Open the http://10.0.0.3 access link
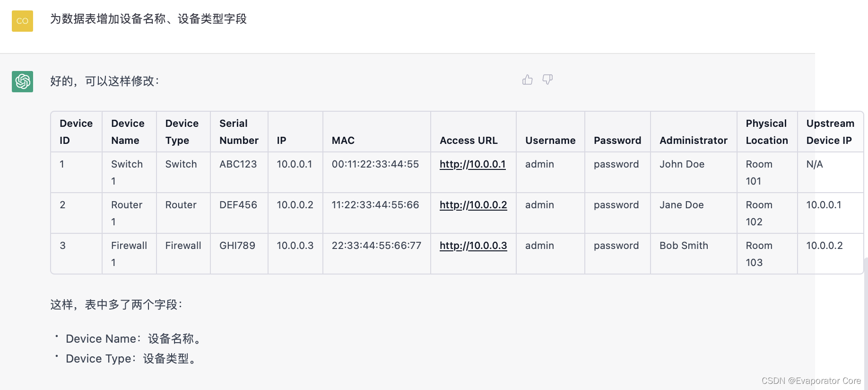This screenshot has height=390, width=868. click(x=473, y=246)
